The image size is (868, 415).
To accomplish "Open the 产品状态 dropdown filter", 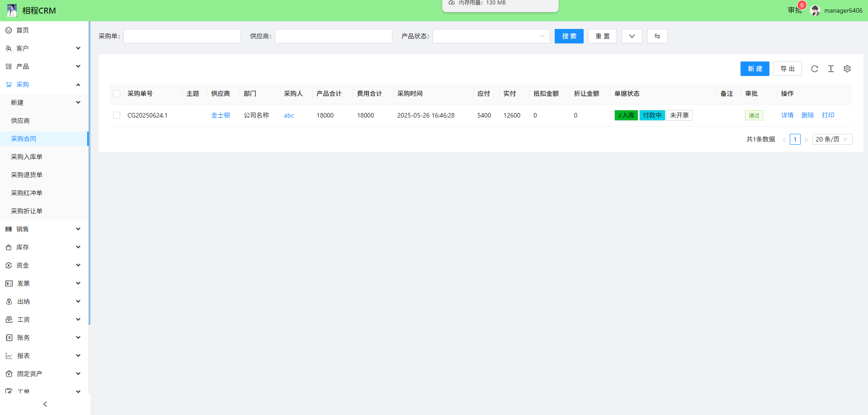I will click(x=491, y=36).
